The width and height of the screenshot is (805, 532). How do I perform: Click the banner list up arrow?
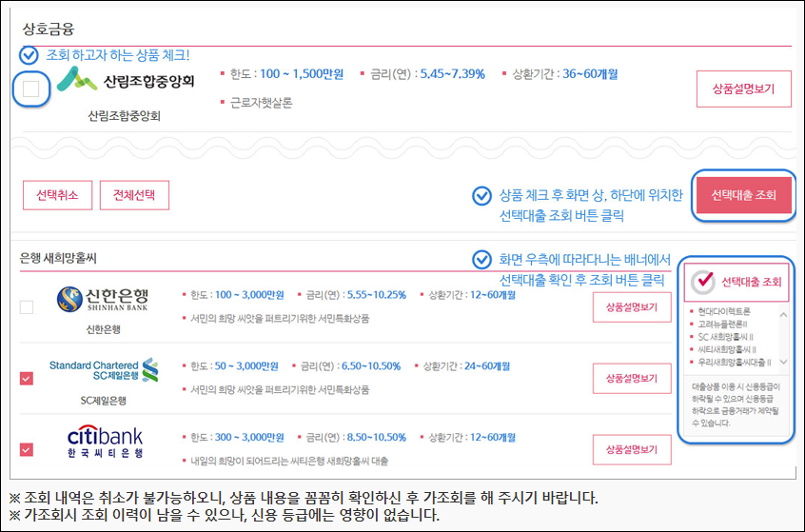783,314
